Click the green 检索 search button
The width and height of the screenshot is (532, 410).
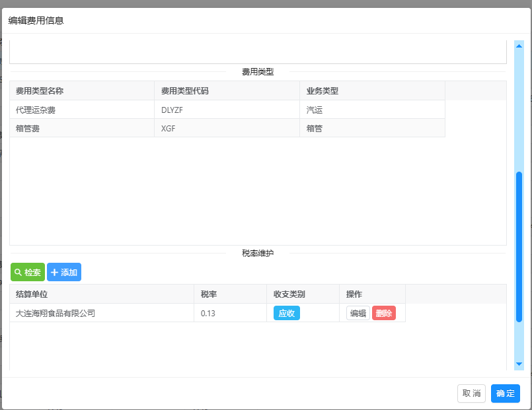click(28, 272)
